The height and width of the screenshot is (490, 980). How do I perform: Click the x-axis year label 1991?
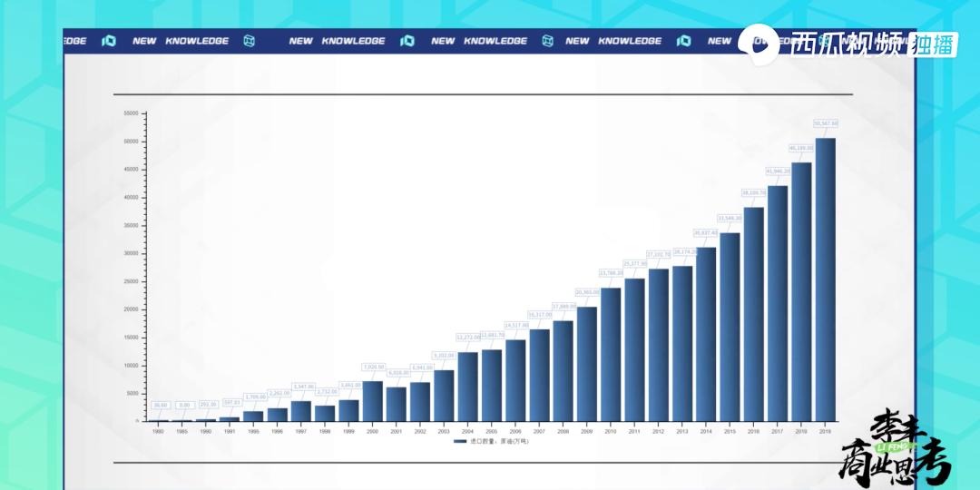[230, 431]
